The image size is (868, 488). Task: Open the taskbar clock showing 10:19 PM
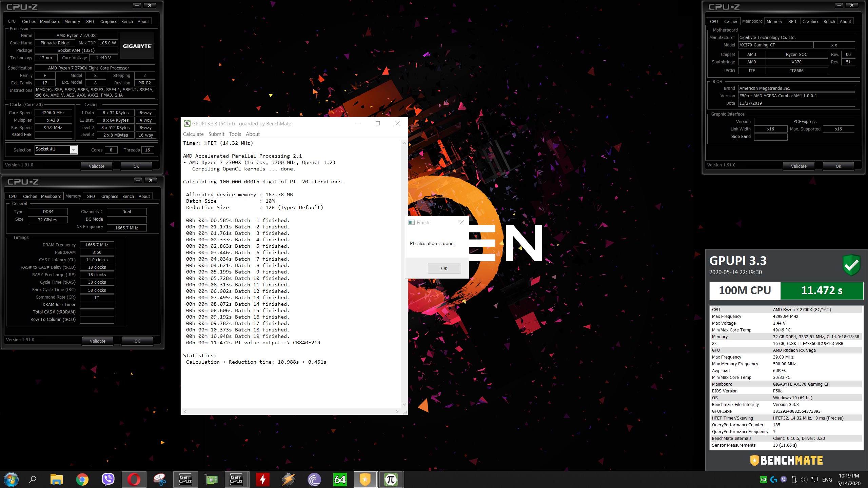[849, 480]
